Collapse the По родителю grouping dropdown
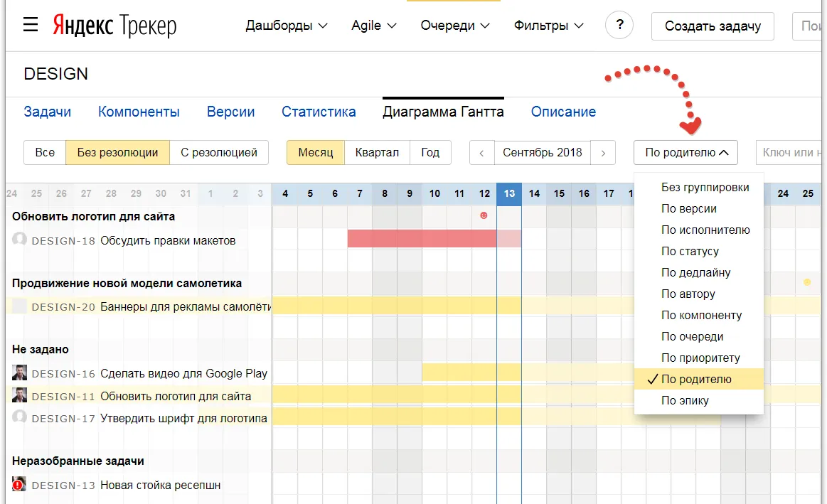The height and width of the screenshot is (504, 827). (x=685, y=152)
